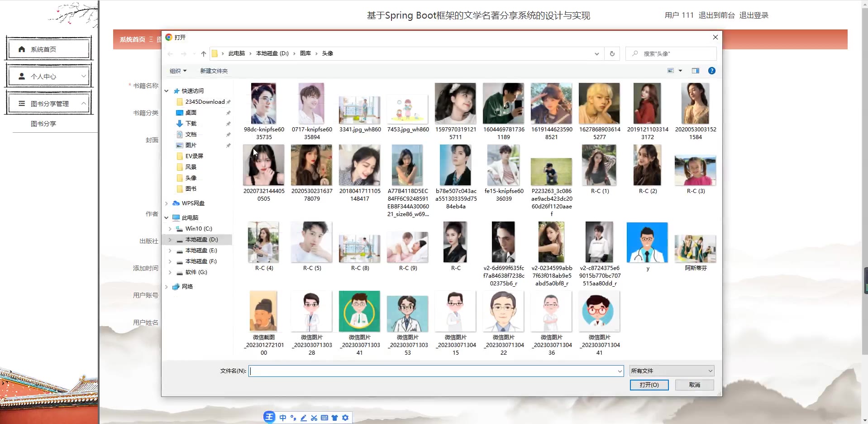
Task: Select 下载 in quick access
Action: tap(186, 124)
